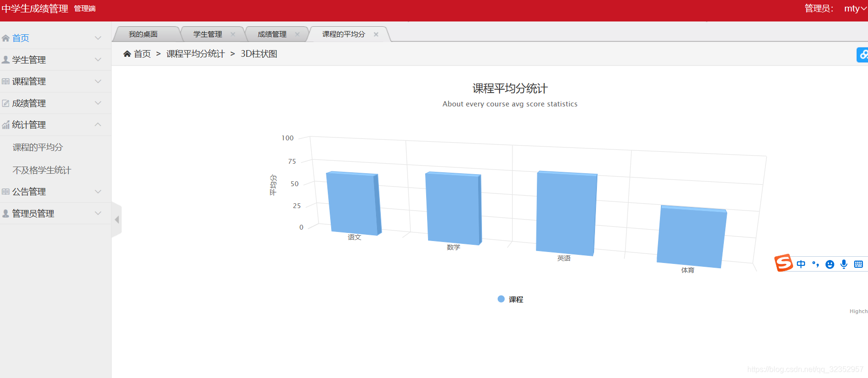Collapse the sidebar with arrow handle

pyautogui.click(x=117, y=220)
